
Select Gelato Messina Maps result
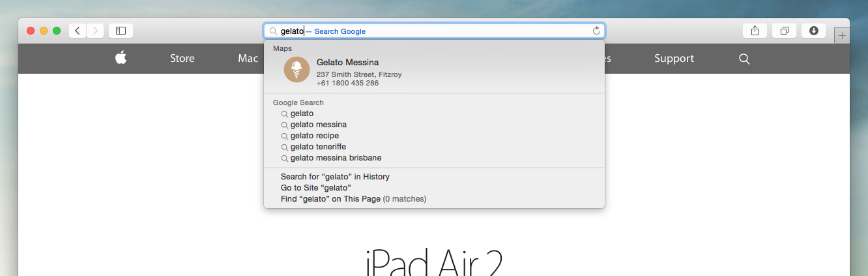[434, 72]
